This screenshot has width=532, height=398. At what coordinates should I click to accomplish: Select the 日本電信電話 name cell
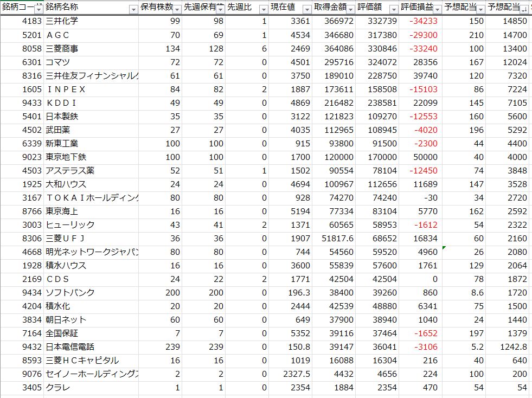[91, 347]
